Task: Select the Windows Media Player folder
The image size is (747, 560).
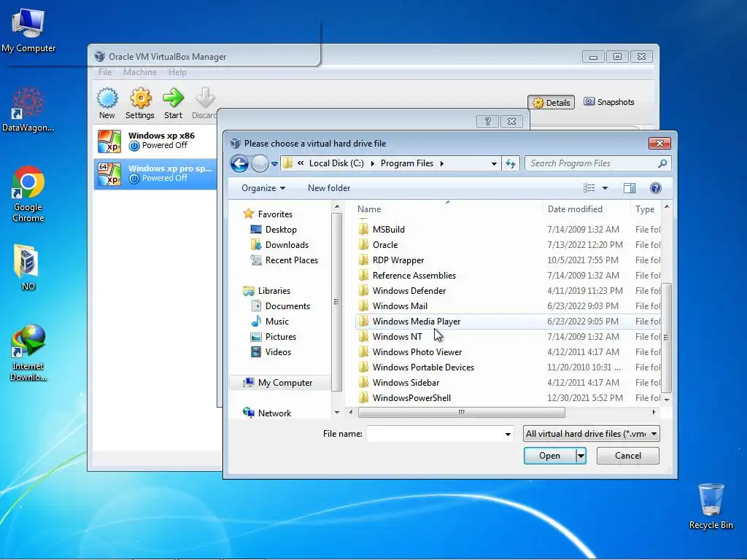Action: click(508, 322)
